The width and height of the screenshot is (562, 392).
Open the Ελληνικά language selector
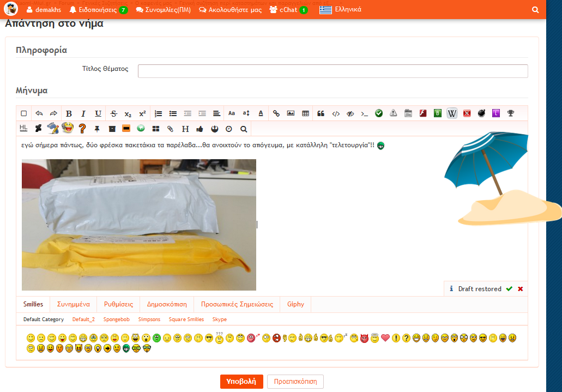click(340, 10)
